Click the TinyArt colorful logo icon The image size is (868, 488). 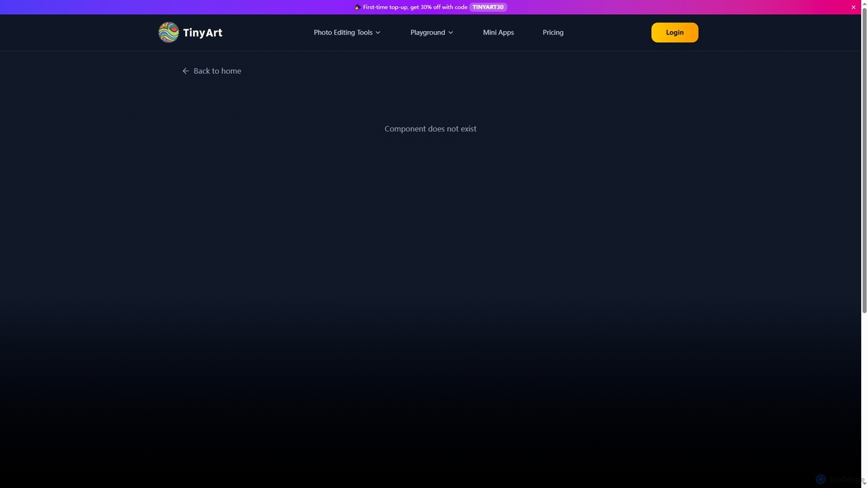pyautogui.click(x=168, y=32)
